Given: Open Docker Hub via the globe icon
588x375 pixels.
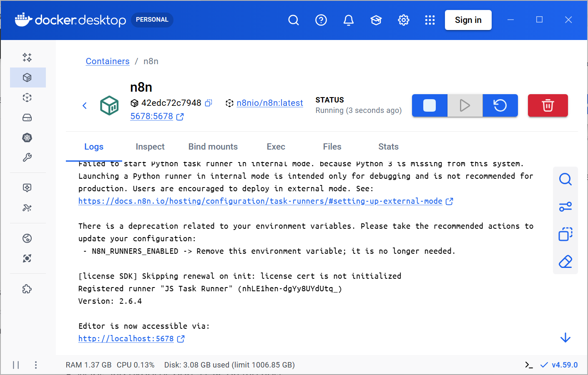Looking at the screenshot, I should [x=27, y=238].
